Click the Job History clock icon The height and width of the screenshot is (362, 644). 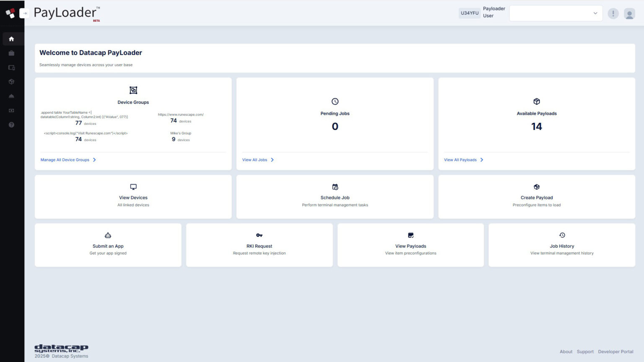pos(562,235)
